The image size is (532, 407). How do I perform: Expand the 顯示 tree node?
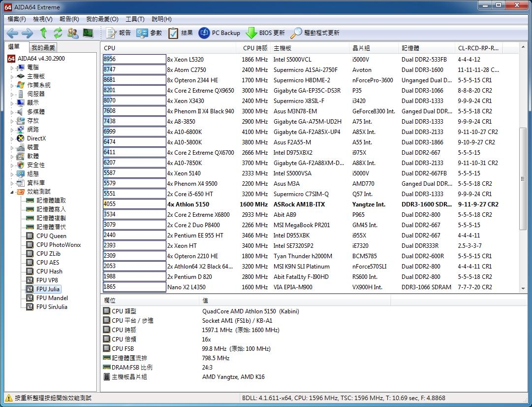coord(12,103)
